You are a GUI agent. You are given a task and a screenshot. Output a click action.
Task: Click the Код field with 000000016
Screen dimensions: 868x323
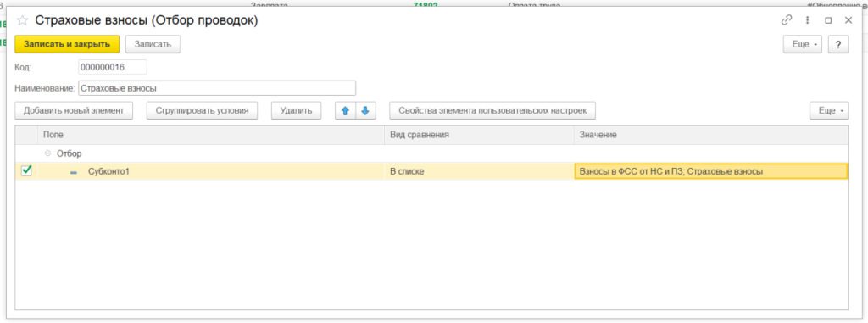pos(113,67)
